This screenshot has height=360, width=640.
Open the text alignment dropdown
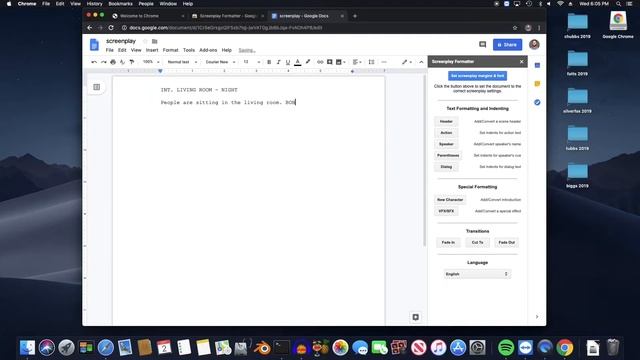pos(357,62)
